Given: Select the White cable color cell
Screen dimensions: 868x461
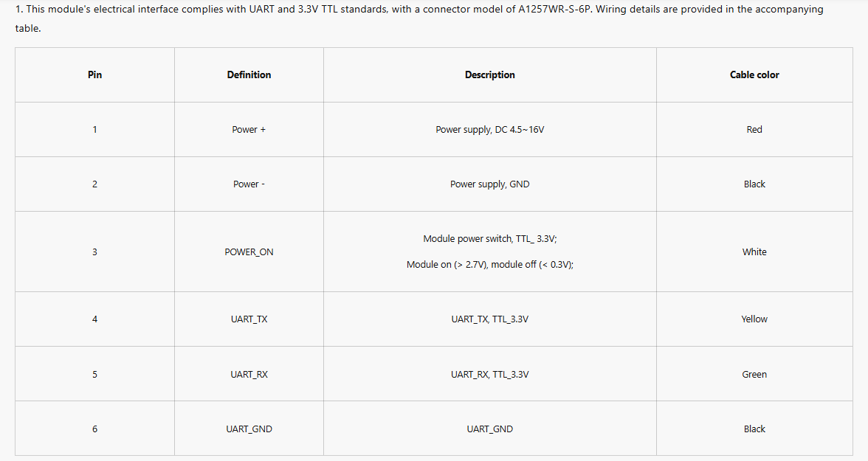Looking at the screenshot, I should pyautogui.click(x=754, y=252).
